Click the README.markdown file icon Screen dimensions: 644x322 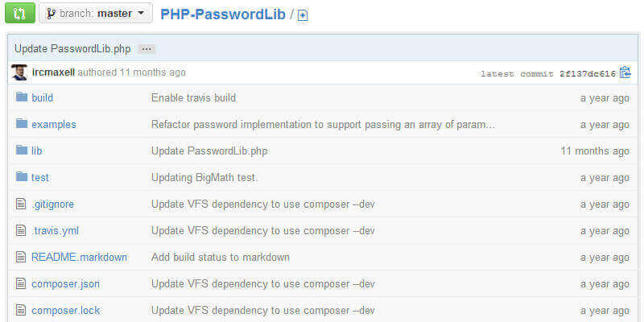click(22, 257)
